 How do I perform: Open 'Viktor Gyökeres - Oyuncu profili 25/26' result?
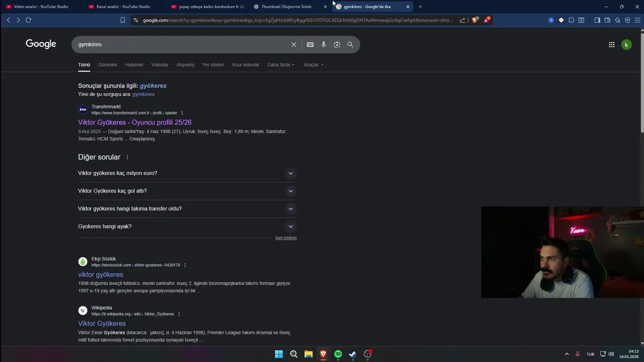(135, 123)
